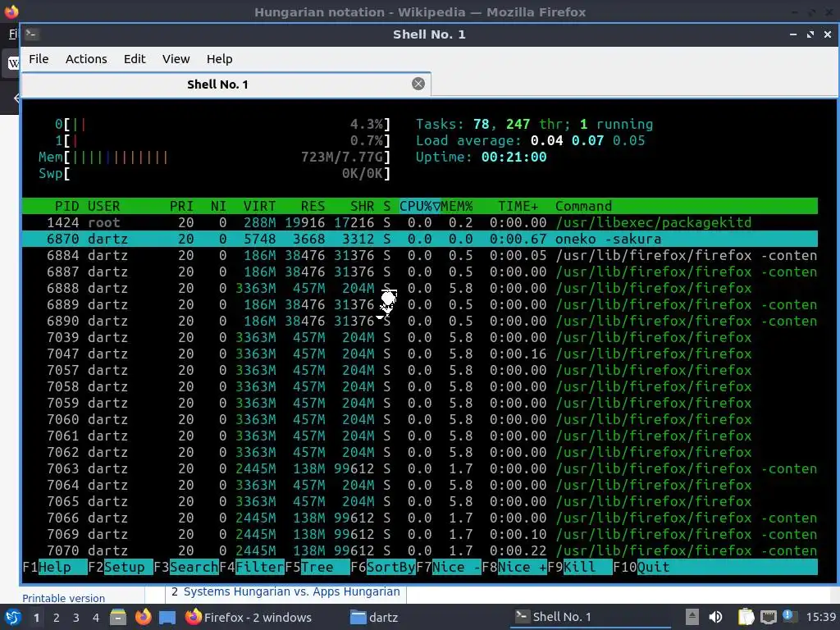The width and height of the screenshot is (840, 630).
Task: Open the File menu in the terminal
Action: point(39,59)
